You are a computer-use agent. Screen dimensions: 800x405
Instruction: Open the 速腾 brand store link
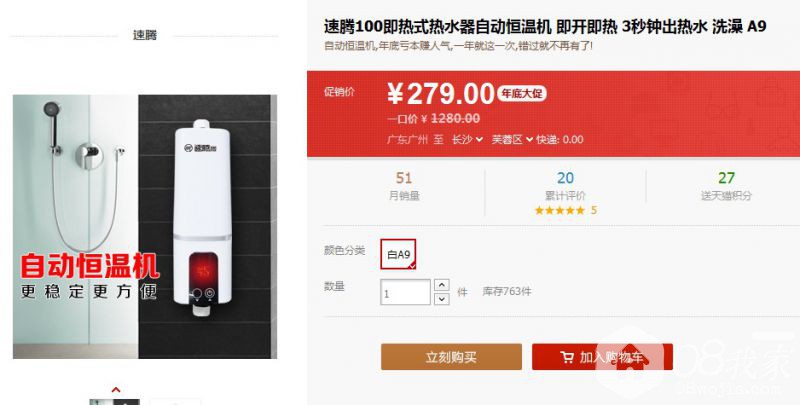click(x=145, y=35)
